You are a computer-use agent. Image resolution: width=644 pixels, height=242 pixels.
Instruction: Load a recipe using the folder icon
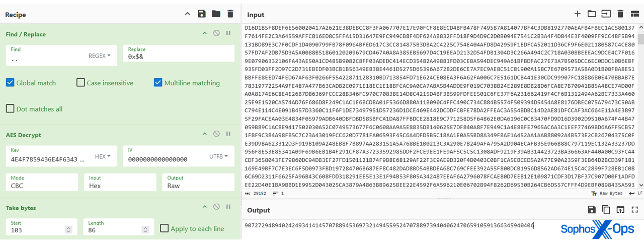[x=216, y=14]
